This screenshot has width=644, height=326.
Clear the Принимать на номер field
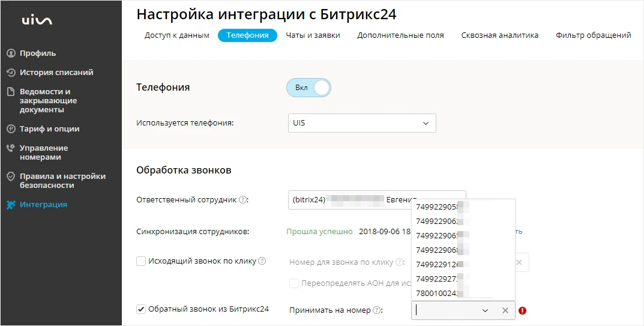(x=505, y=310)
